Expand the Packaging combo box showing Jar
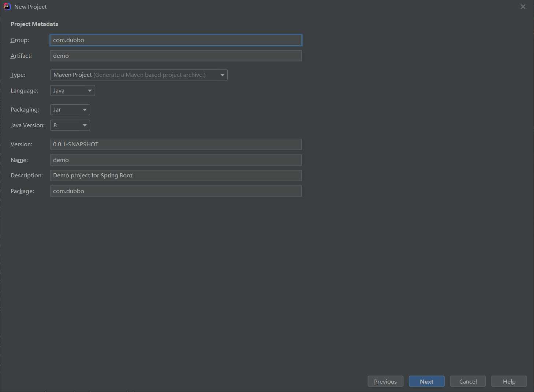 pos(70,110)
